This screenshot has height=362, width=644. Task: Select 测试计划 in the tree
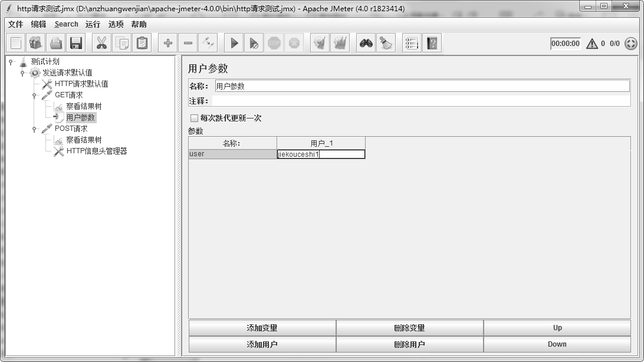[45, 61]
